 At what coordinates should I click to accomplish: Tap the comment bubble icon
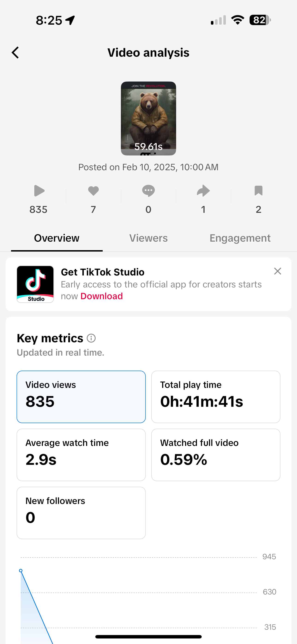point(148,191)
